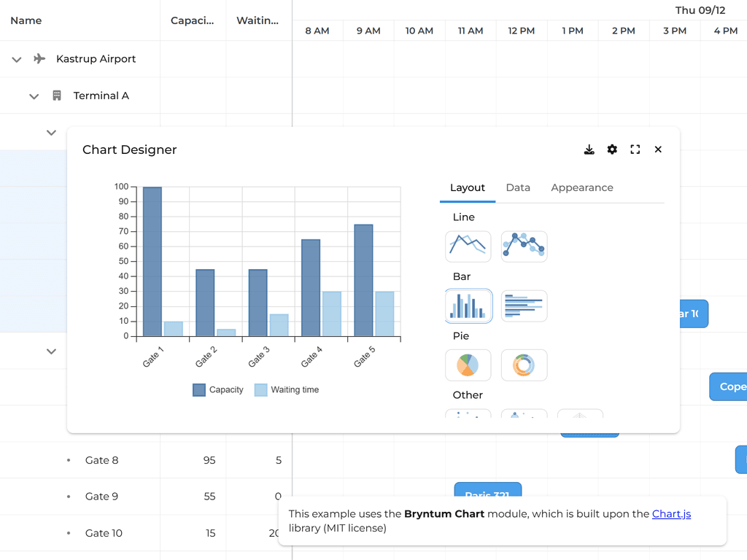
Task: Collapse the expanded gate group chevron
Action: pos(51,132)
